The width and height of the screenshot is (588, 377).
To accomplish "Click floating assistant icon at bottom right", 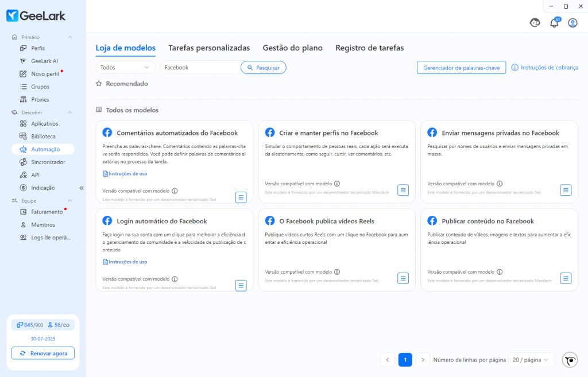I will pyautogui.click(x=570, y=360).
